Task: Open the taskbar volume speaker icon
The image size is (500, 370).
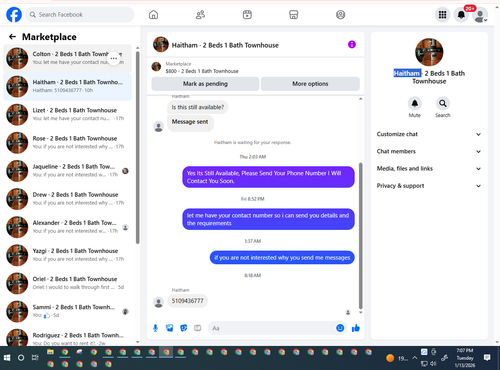Action: pyautogui.click(x=433, y=364)
